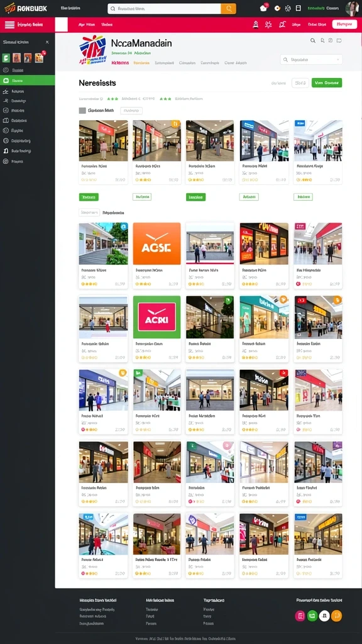Click the orange circular icon in the footer
The width and height of the screenshot is (362, 644).
pyautogui.click(x=337, y=616)
